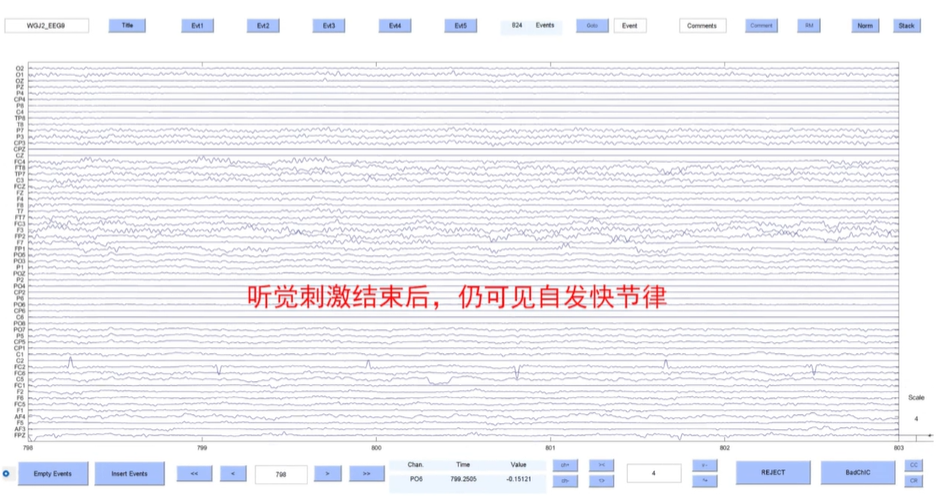Advance one page with > button
941x496 pixels.
tap(327, 473)
